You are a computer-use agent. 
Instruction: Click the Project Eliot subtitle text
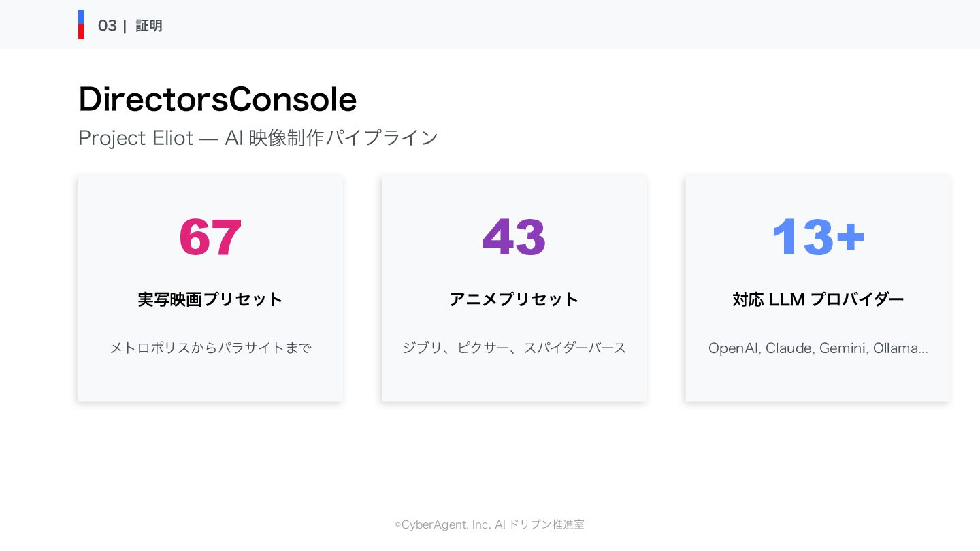point(258,137)
